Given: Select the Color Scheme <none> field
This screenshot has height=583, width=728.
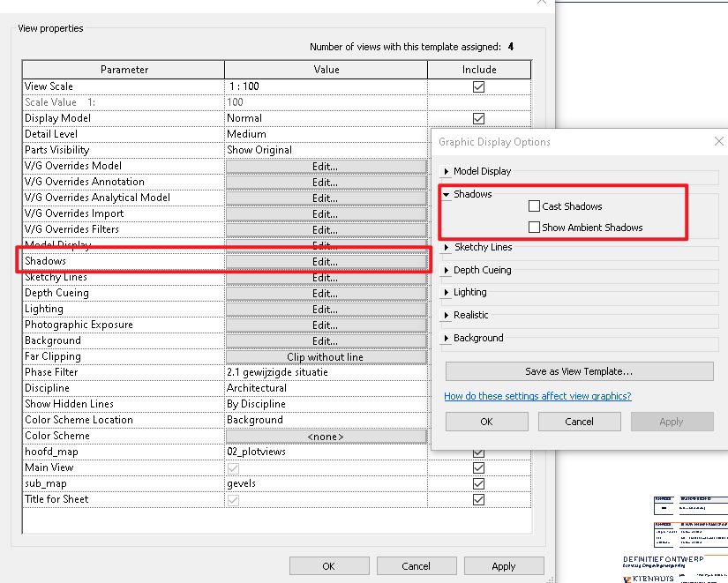Looking at the screenshot, I should click(x=326, y=436).
